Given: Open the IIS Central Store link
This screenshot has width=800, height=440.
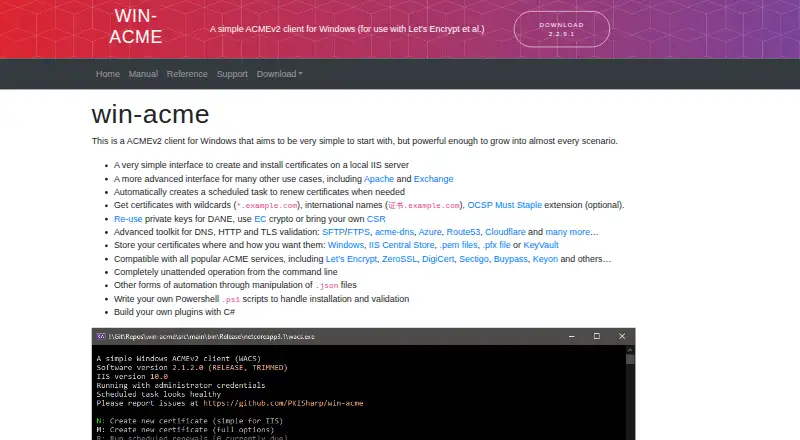Looking at the screenshot, I should click(402, 245).
